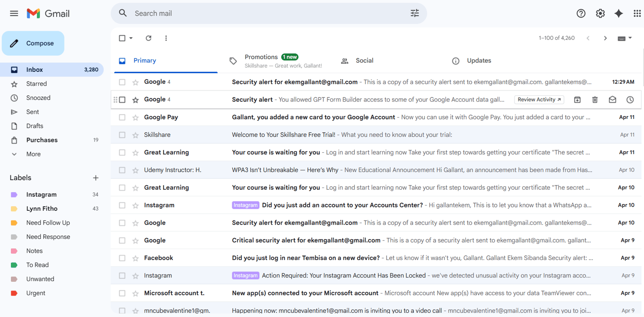This screenshot has height=317, width=644.
Task: Go to newer messages arrow
Action: point(588,38)
